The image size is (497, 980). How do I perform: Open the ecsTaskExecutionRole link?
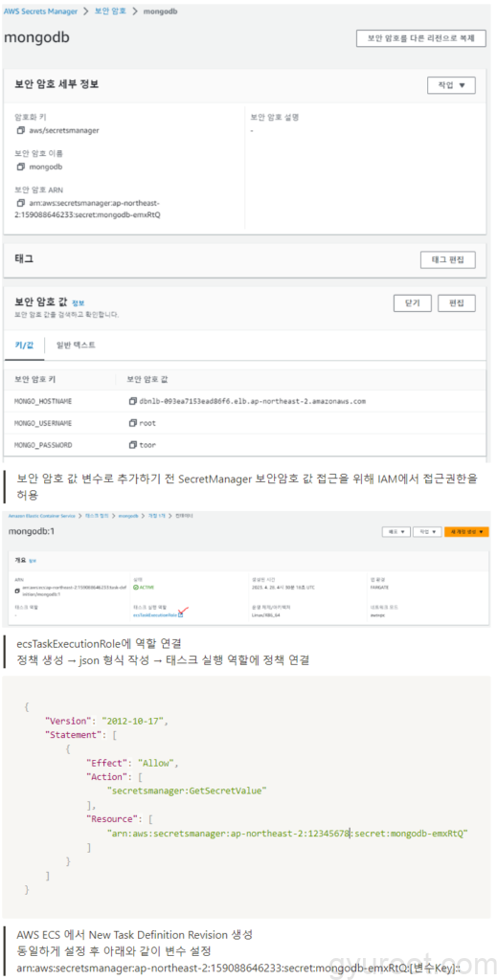point(154,614)
